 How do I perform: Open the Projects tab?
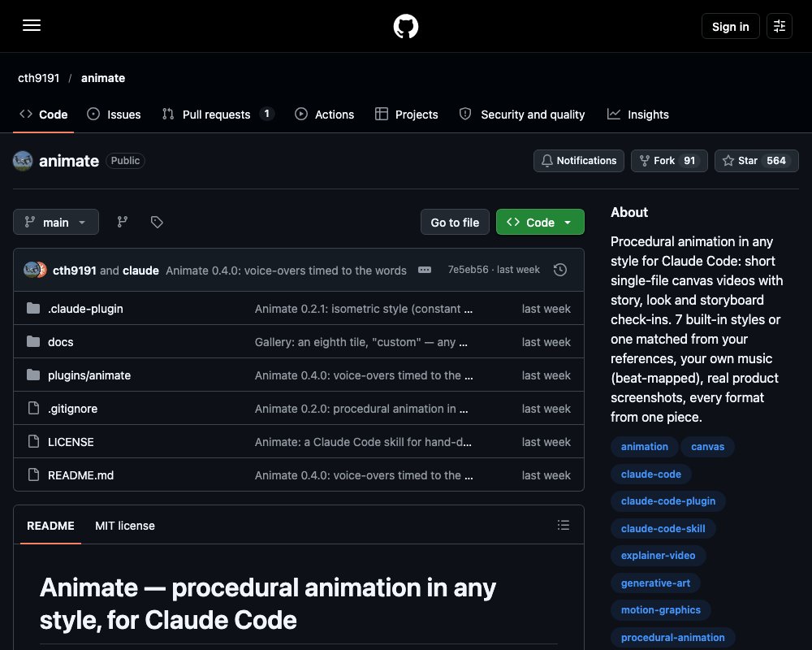click(407, 115)
